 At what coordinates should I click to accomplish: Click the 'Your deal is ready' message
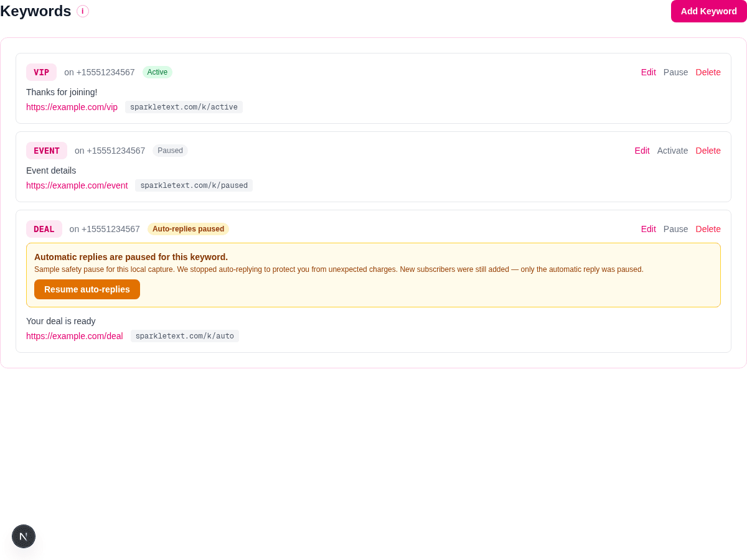point(61,321)
